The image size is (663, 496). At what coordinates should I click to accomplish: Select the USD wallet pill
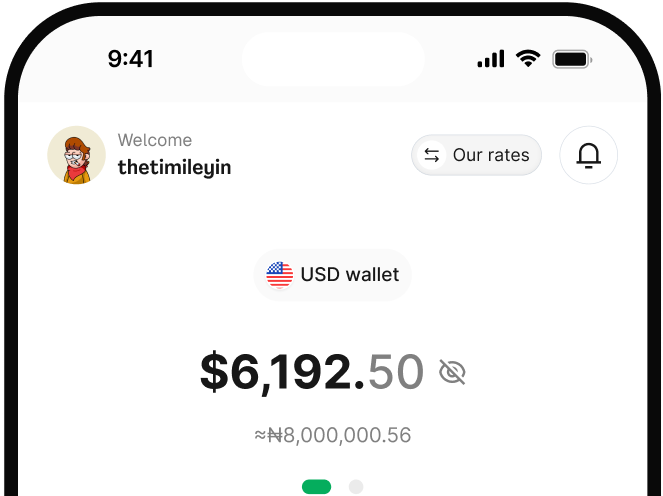[333, 274]
